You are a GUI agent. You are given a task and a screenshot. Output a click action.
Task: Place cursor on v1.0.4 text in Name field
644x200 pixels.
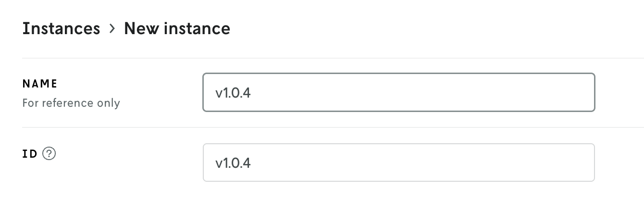click(233, 92)
